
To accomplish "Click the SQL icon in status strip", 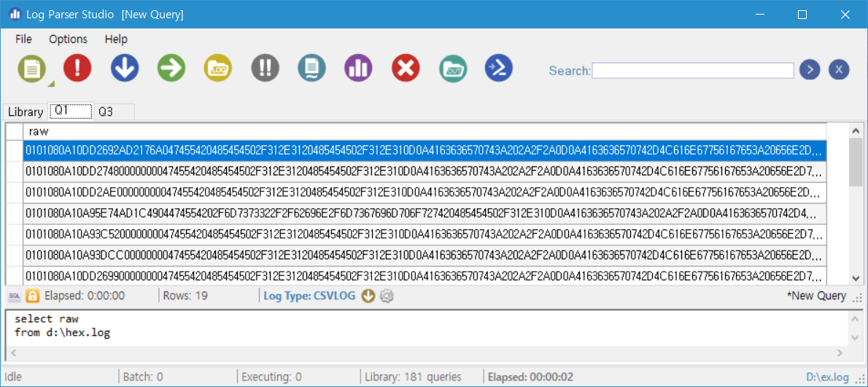I will (x=15, y=296).
